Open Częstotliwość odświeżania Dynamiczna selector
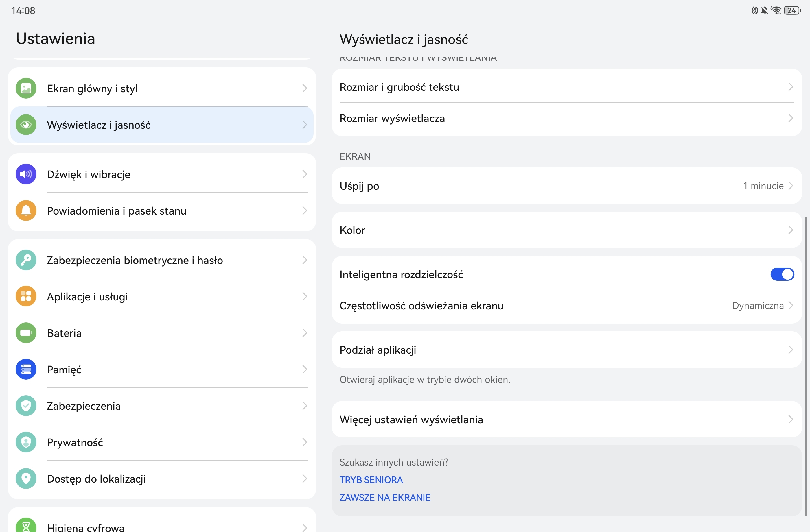This screenshot has width=810, height=532. 567,306
